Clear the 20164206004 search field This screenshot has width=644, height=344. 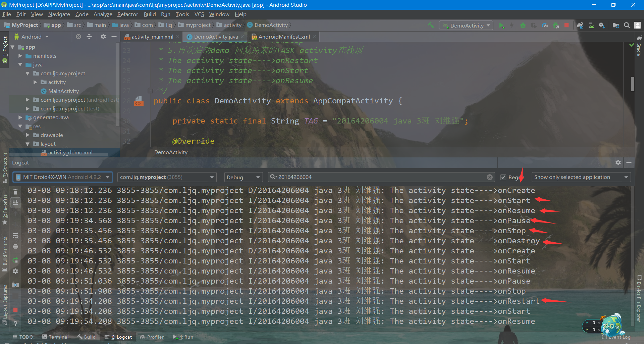[x=490, y=177]
